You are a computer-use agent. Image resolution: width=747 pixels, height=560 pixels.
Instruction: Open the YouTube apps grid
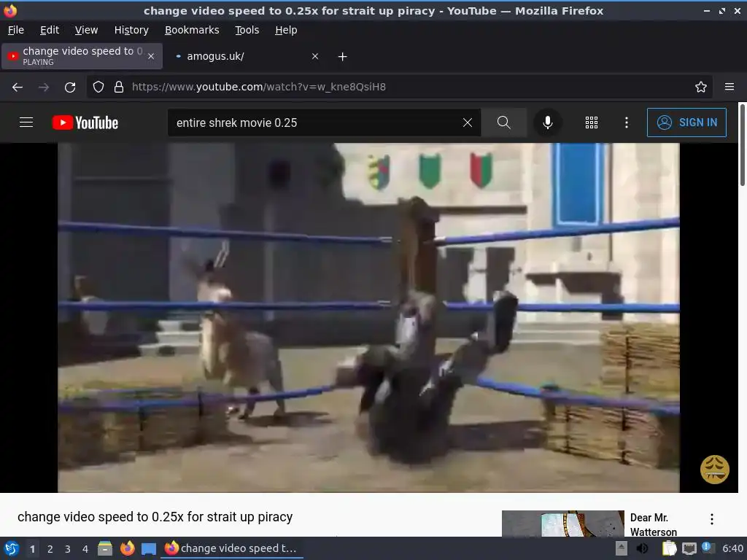coord(591,122)
